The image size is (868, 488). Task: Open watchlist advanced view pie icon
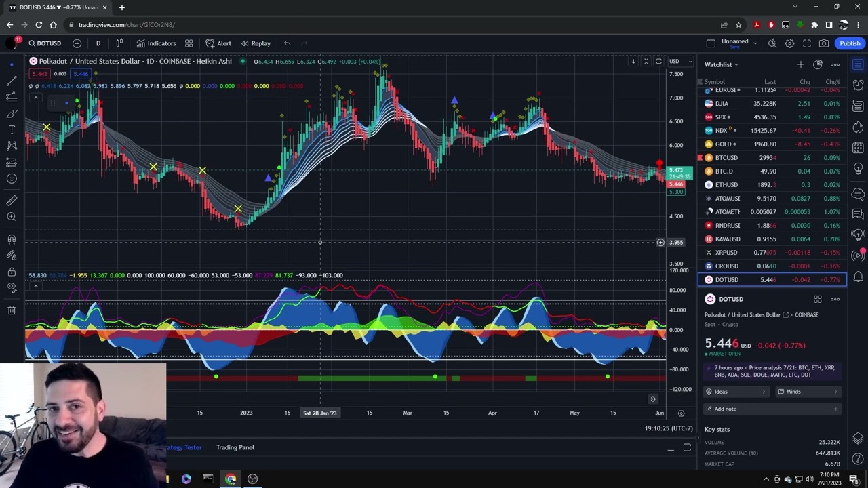(x=818, y=64)
